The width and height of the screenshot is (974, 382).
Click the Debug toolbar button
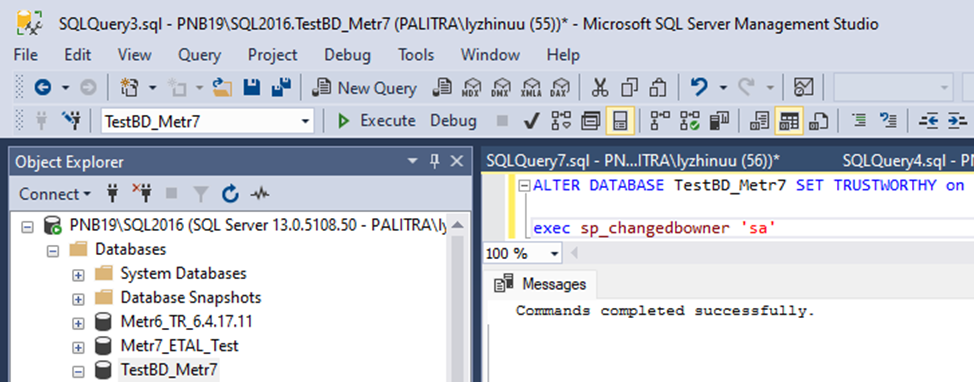pyautogui.click(x=453, y=121)
